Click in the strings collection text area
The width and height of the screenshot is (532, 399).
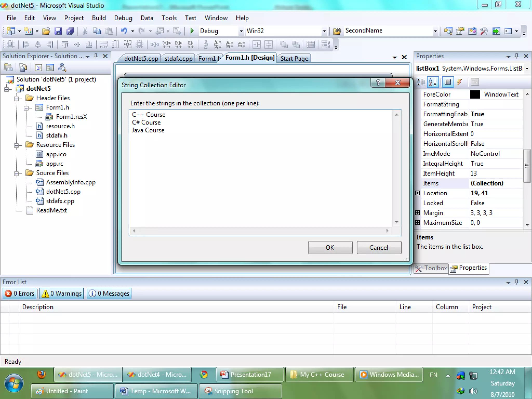click(260, 177)
